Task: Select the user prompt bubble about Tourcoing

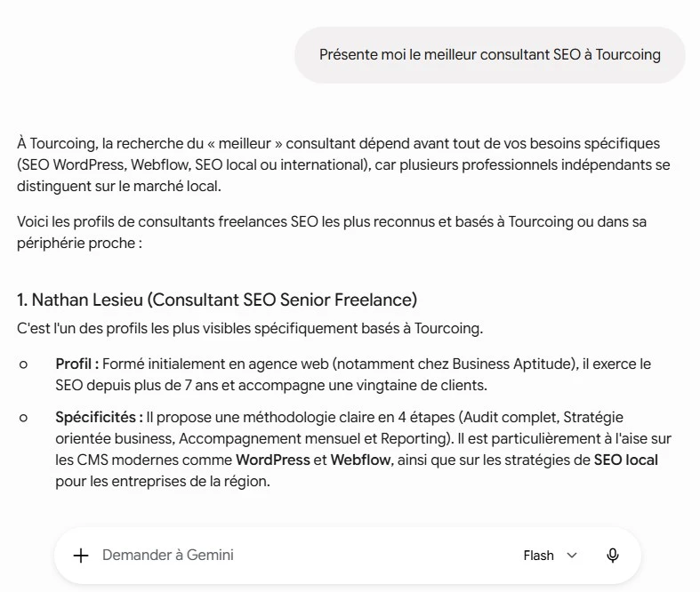Action: click(490, 55)
